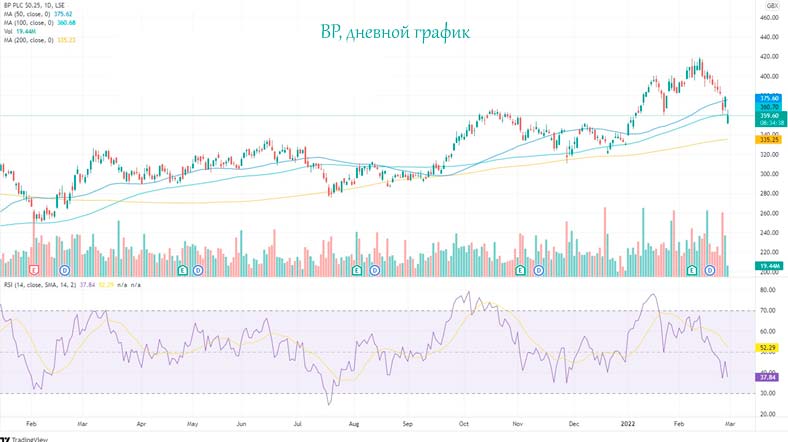Click the dividend D marker in February 2021
The width and height of the screenshot is (788, 442).
point(65,270)
